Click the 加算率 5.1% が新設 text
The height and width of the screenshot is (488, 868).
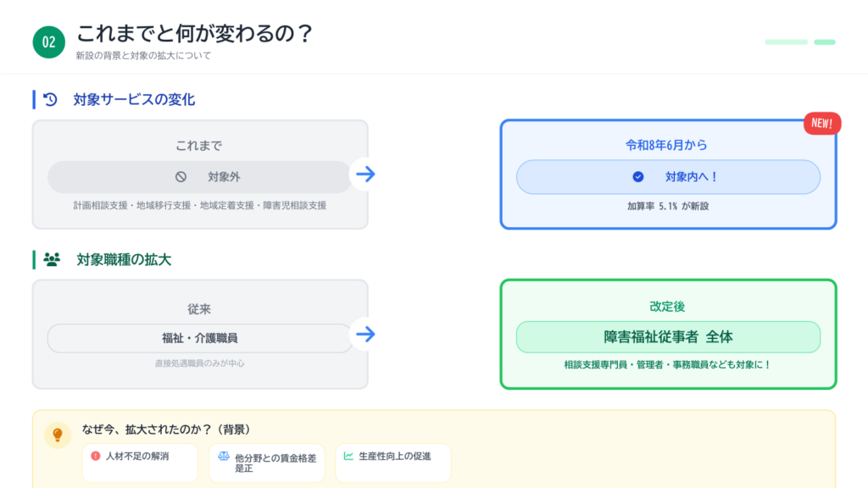[x=668, y=206]
